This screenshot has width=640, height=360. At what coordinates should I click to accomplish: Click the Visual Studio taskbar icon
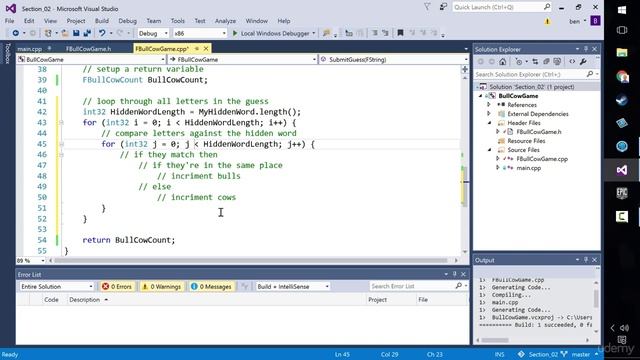pos(622,170)
